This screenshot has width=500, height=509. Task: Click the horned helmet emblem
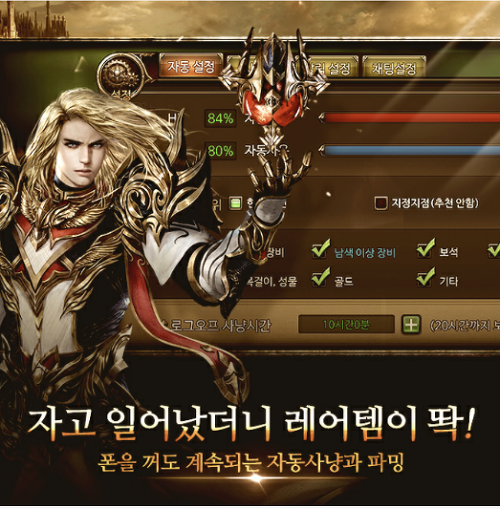click(273, 83)
